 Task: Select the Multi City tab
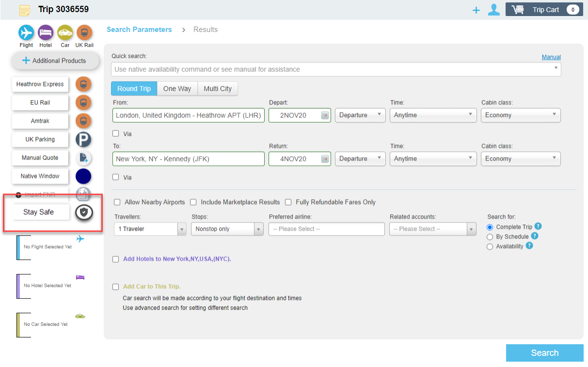point(218,89)
